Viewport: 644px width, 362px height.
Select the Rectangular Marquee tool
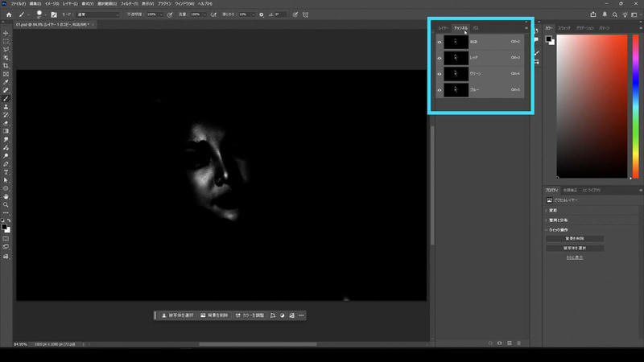coord(6,41)
